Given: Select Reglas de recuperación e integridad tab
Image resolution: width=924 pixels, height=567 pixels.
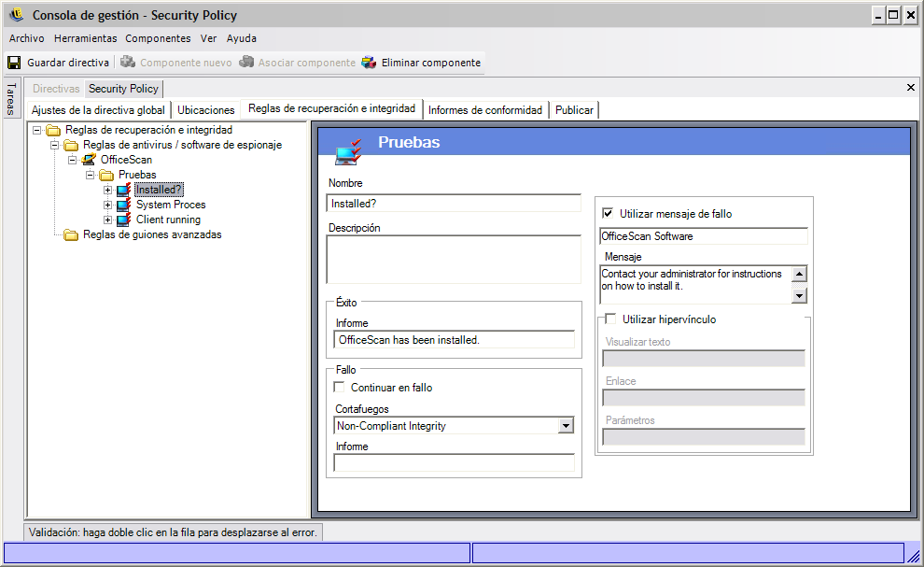Looking at the screenshot, I should pyautogui.click(x=331, y=108).
